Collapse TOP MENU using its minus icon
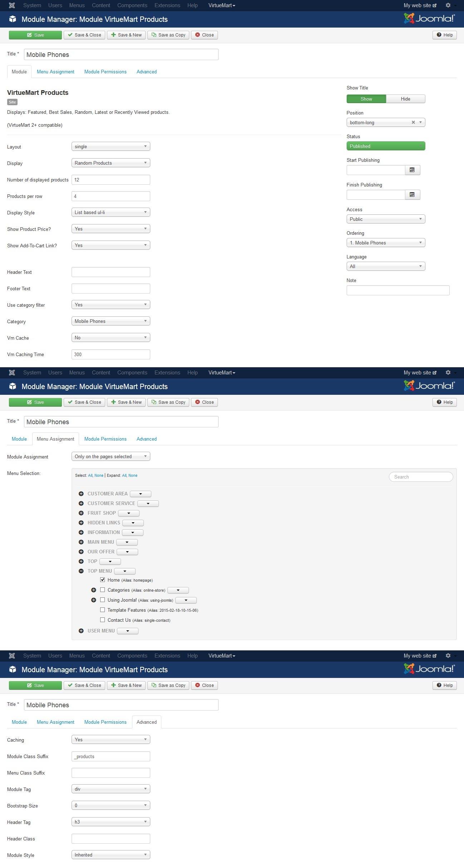This screenshot has height=868, width=464. pos(81,571)
